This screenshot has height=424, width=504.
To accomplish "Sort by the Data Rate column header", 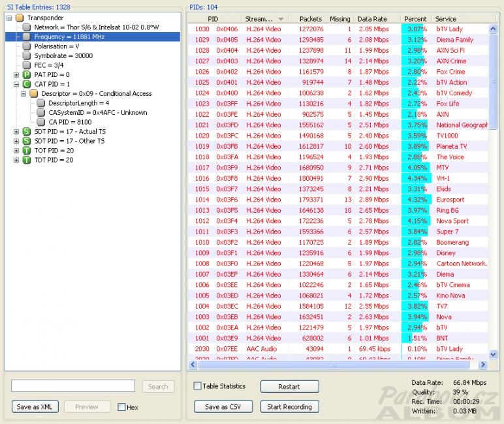I will click(377, 19).
